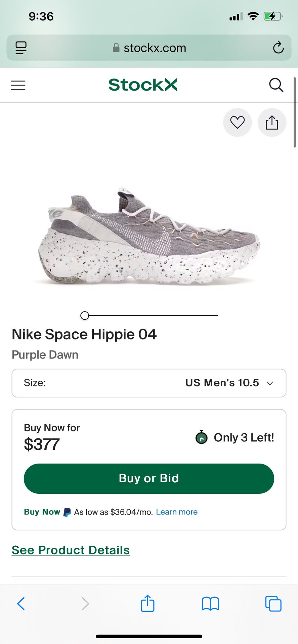
Task: Tap the StockX logo
Action: (x=143, y=85)
